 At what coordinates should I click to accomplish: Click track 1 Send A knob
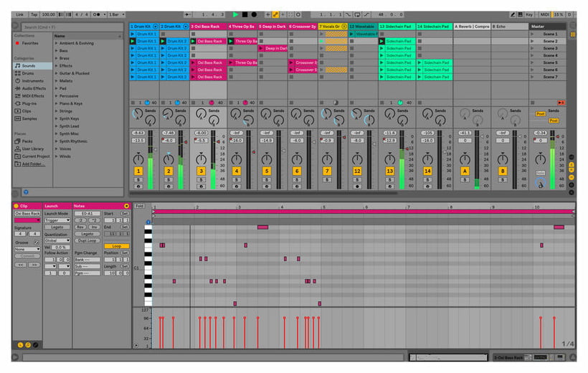tap(138, 114)
